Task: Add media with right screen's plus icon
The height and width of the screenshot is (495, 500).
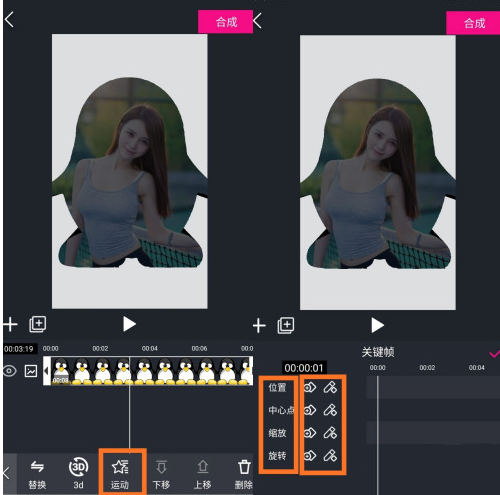Action: coord(259,326)
